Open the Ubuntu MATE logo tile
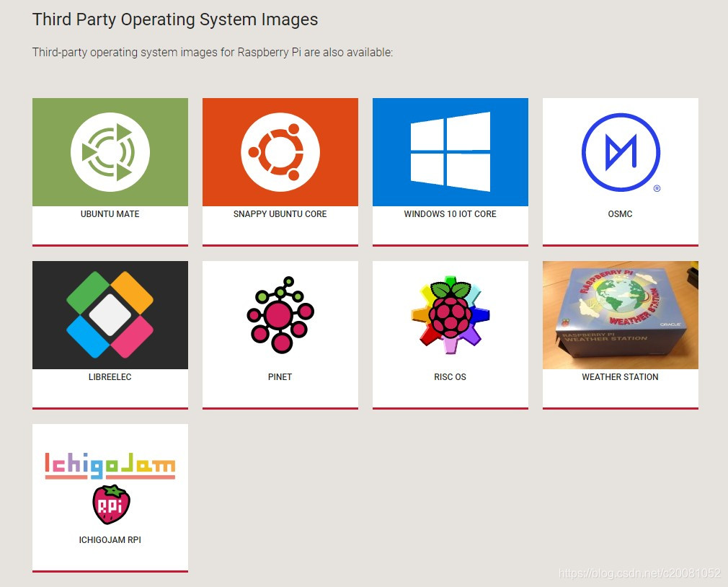 (x=110, y=152)
